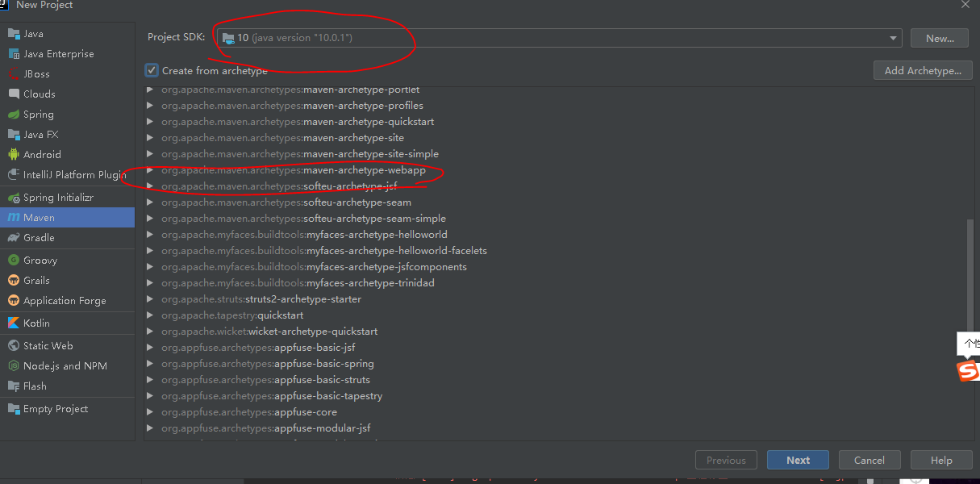Click the Cancel button
980x484 pixels.
869,460
